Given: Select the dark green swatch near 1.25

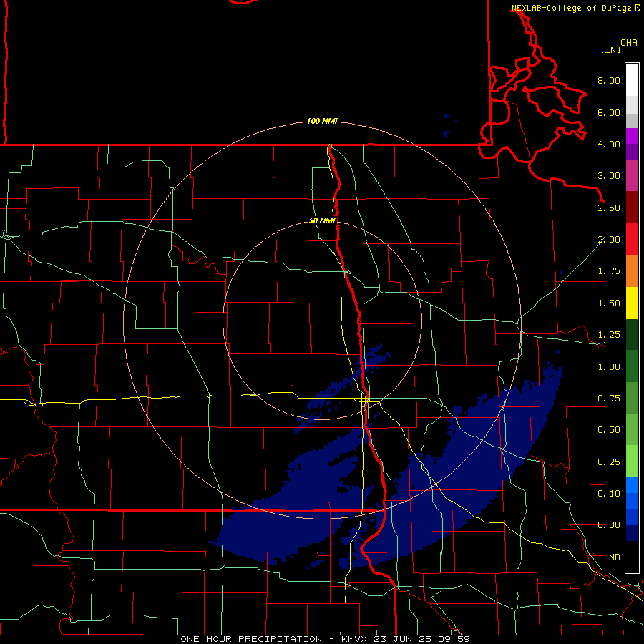Looking at the screenshot, I should click(x=632, y=334).
